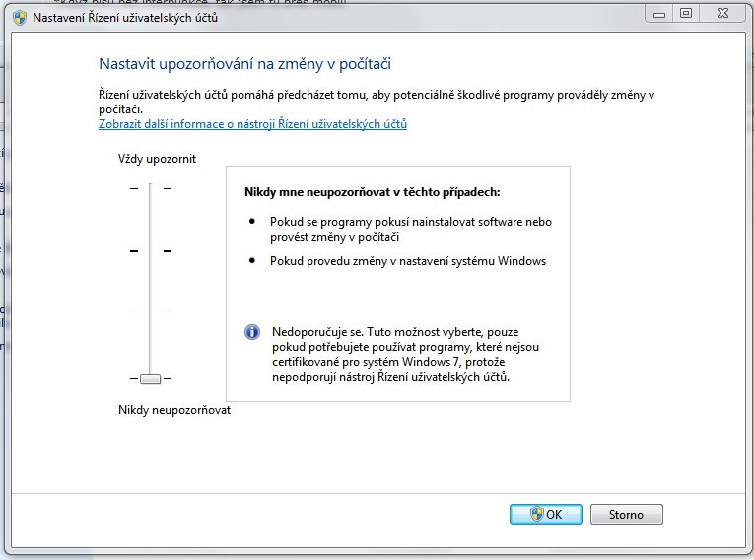
Task: Click window title Nastavení Řízení uživatelských účtů
Action: pos(125,18)
